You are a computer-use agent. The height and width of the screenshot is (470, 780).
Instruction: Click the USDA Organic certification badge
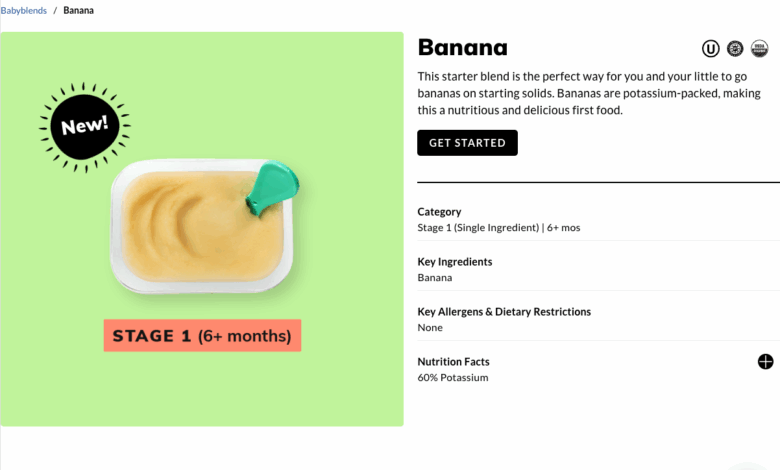pyautogui.click(x=759, y=49)
